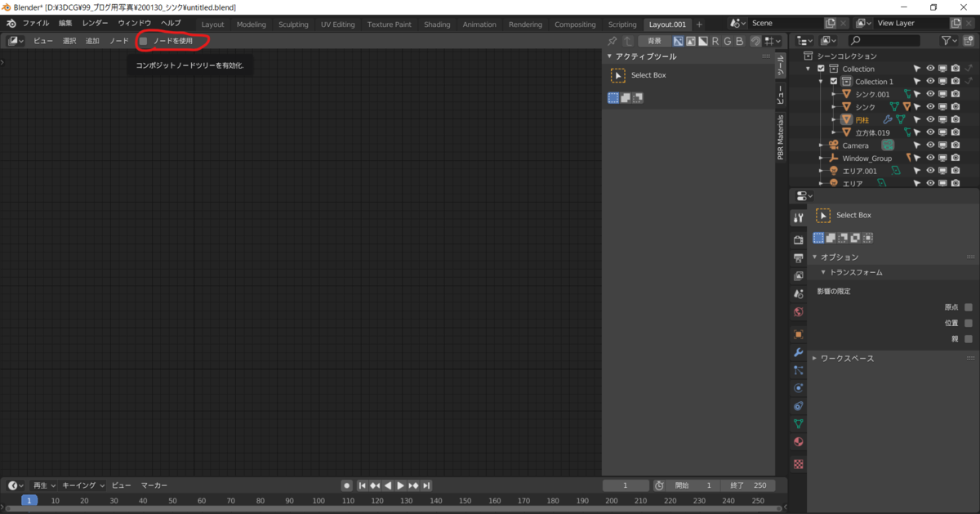This screenshot has height=514, width=980.
Task: Add new collection icon in outliner header
Action: tap(969, 40)
